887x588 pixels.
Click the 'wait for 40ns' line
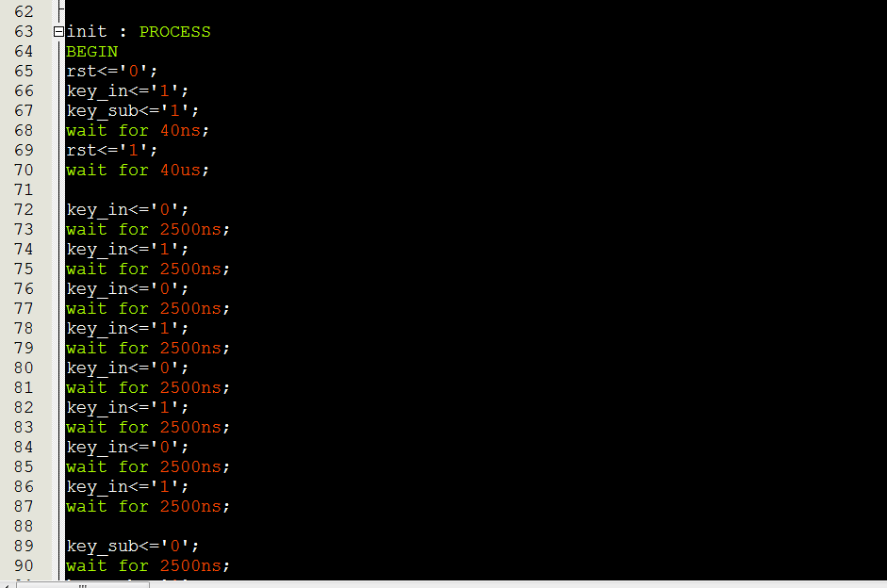tap(138, 131)
